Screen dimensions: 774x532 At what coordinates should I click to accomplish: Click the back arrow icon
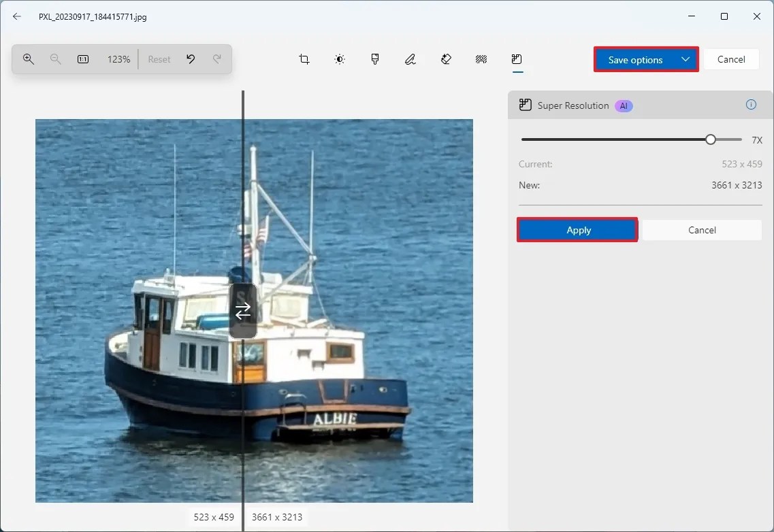click(17, 16)
